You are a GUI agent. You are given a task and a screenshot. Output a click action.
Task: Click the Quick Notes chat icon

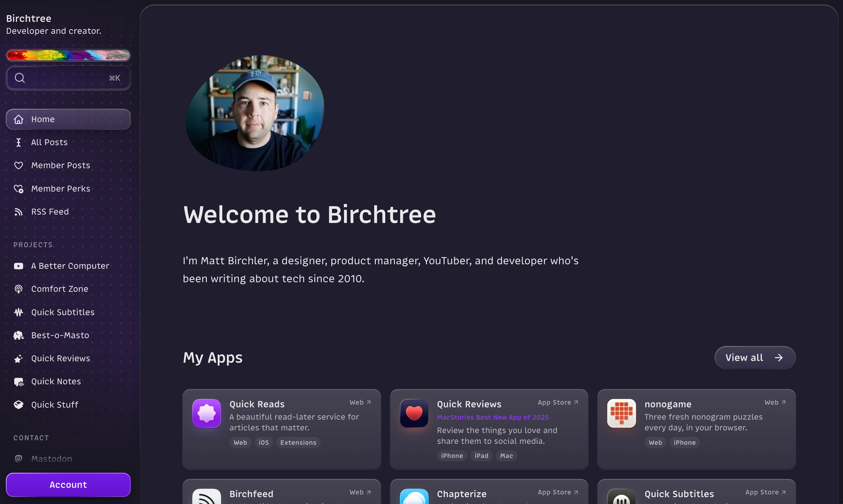coord(18,382)
